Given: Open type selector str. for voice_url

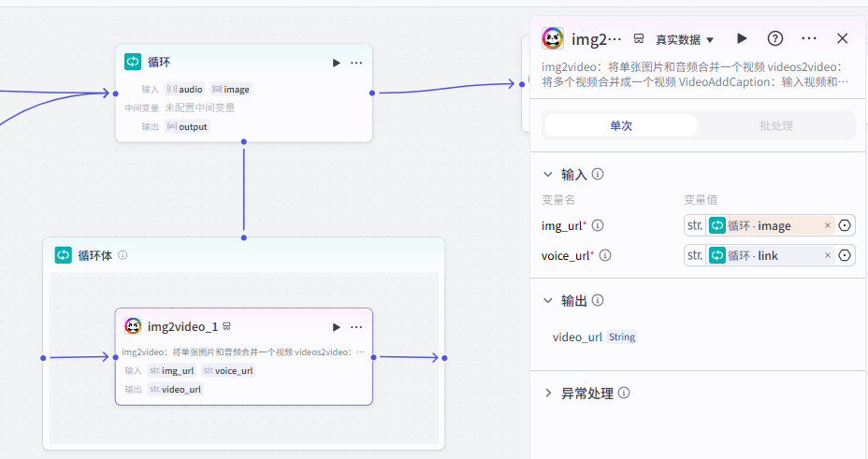Looking at the screenshot, I should click(695, 255).
